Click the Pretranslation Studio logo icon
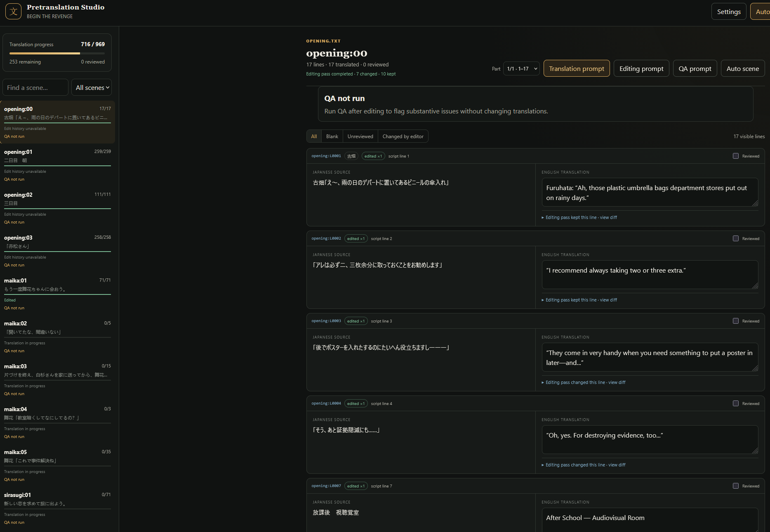The width and height of the screenshot is (770, 532). click(13, 12)
